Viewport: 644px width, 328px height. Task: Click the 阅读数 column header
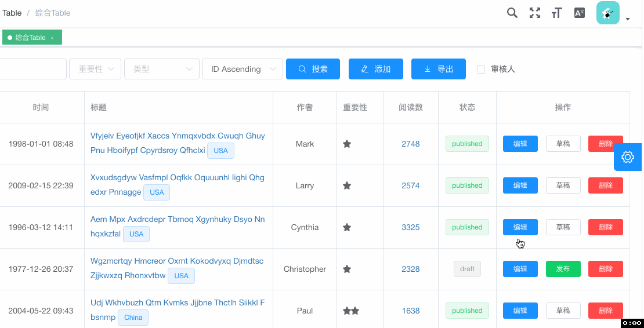(411, 107)
